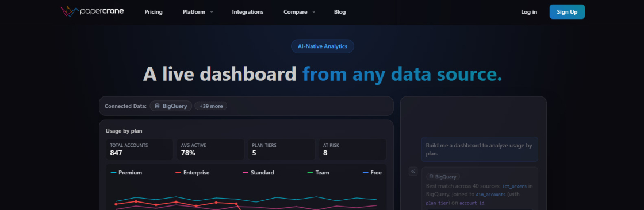The image size is (644, 210).
Task: Click the At Risk 8 card
Action: pos(352,149)
